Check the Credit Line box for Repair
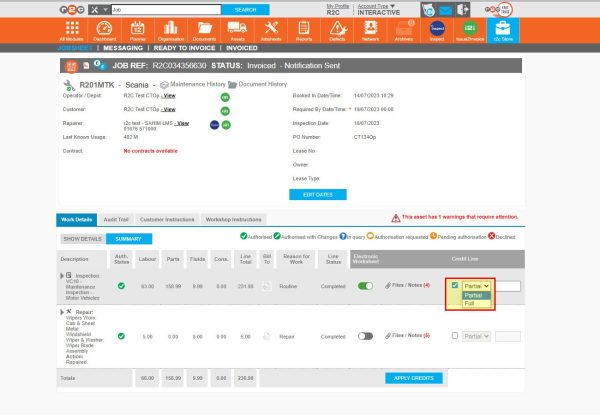Viewport: 600px width, 415px height. 455,336
